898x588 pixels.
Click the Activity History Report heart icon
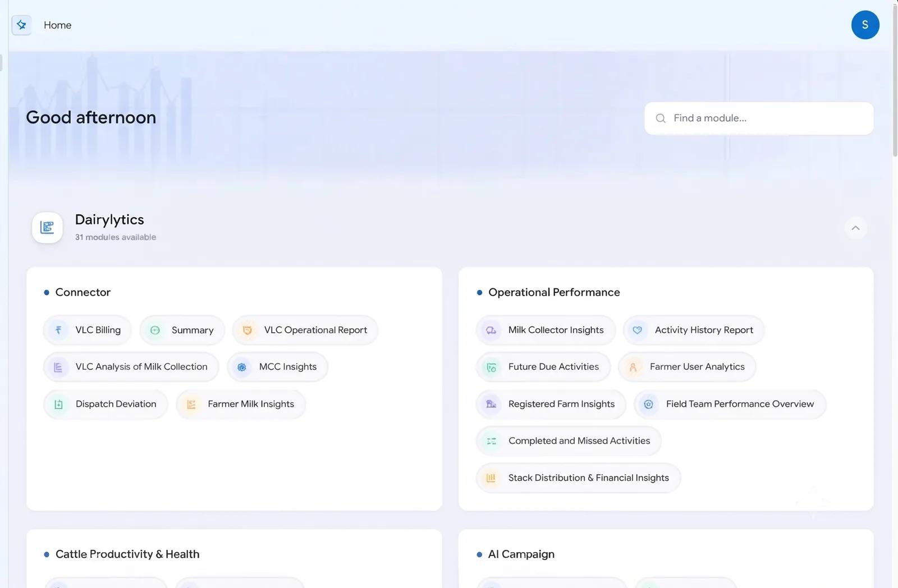638,330
